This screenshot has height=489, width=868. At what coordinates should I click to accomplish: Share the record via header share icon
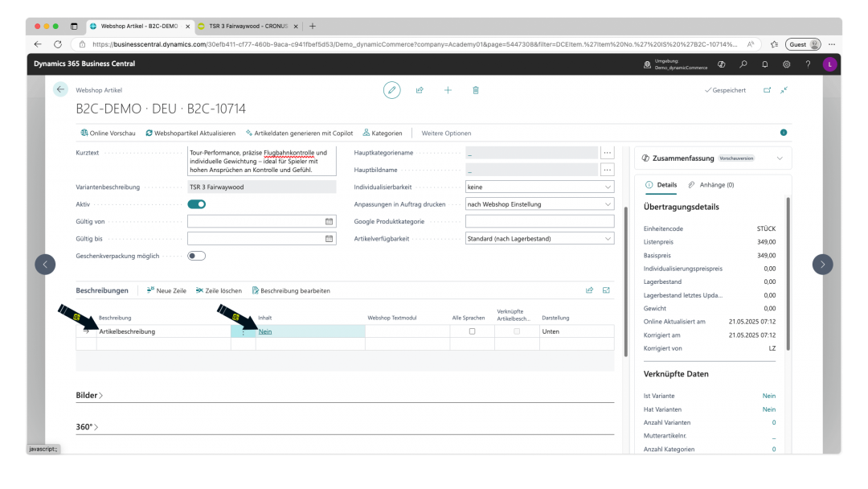[x=420, y=90]
